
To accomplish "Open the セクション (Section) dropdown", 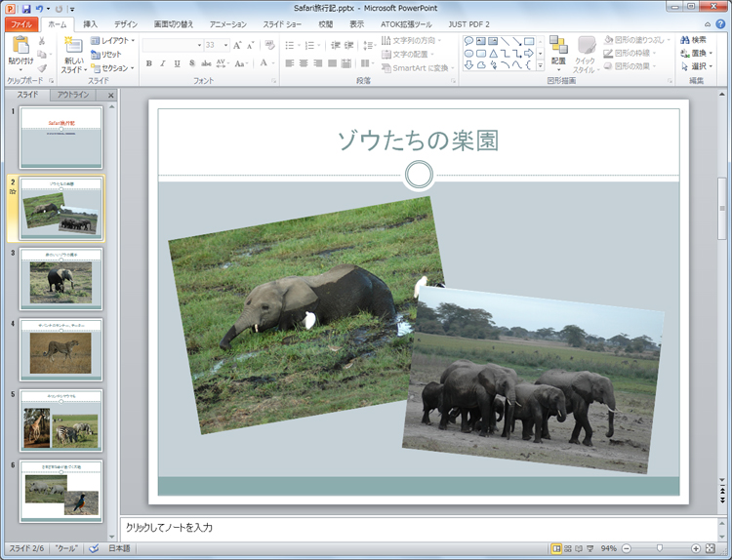I will (x=112, y=68).
